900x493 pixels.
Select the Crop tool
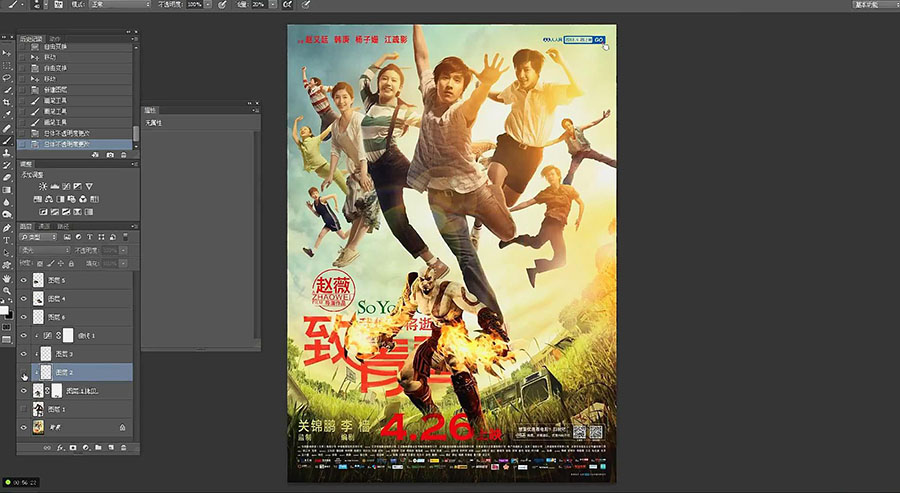click(7, 102)
